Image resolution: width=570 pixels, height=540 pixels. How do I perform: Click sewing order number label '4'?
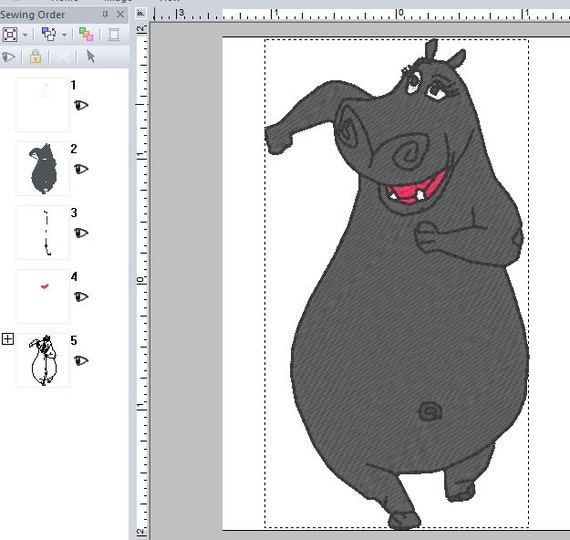click(x=74, y=277)
